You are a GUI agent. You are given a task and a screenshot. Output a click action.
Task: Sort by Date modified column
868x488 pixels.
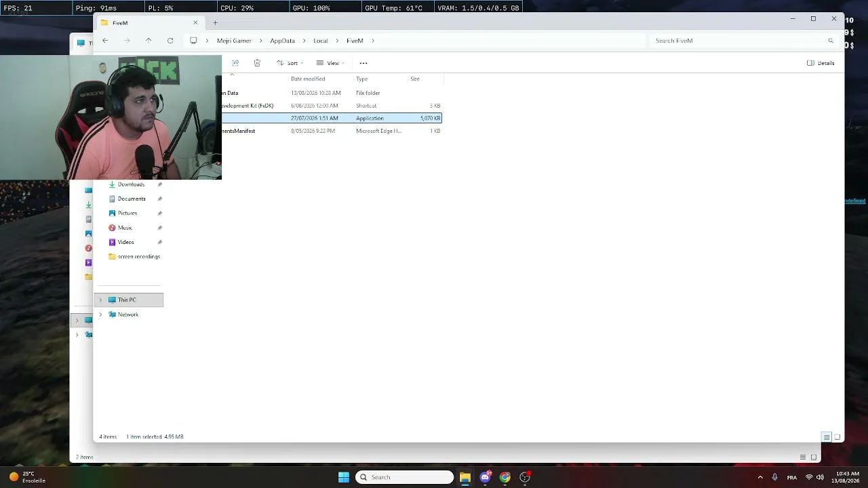click(308, 79)
